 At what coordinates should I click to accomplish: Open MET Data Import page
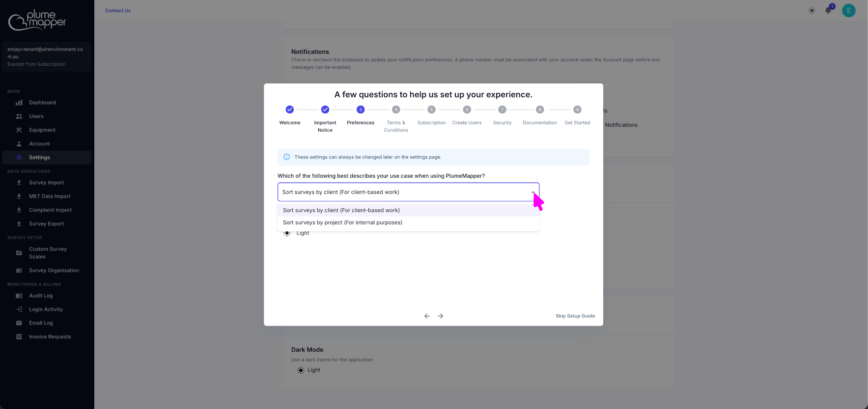coord(47,196)
